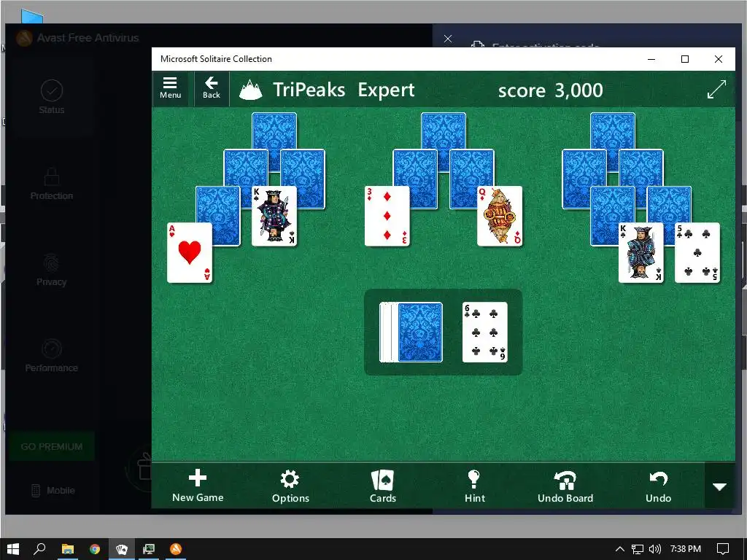This screenshot has width=747, height=560.
Task: Open Mobile in the Avast sidebar
Action: click(x=53, y=490)
